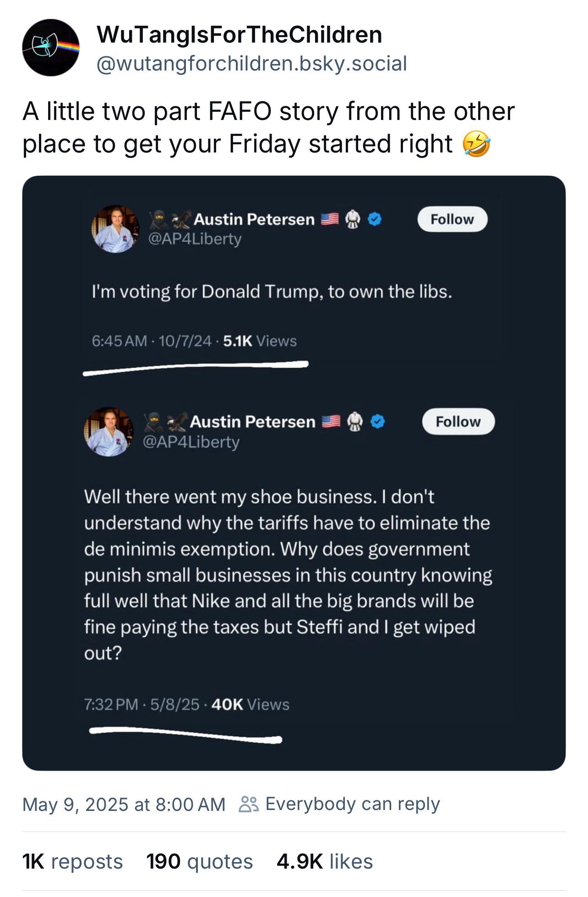This screenshot has height=897, width=588.
Task: Click the US flag emoji in the first tweet
Action: (330, 219)
